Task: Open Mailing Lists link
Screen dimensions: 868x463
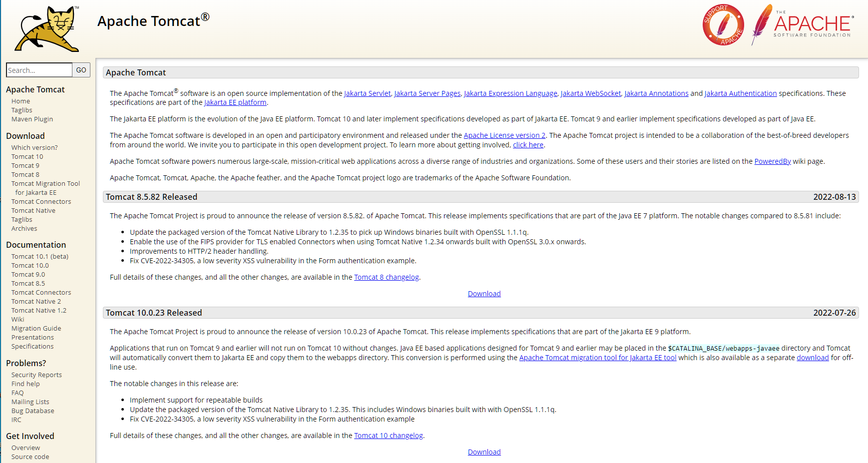Action: (x=30, y=402)
